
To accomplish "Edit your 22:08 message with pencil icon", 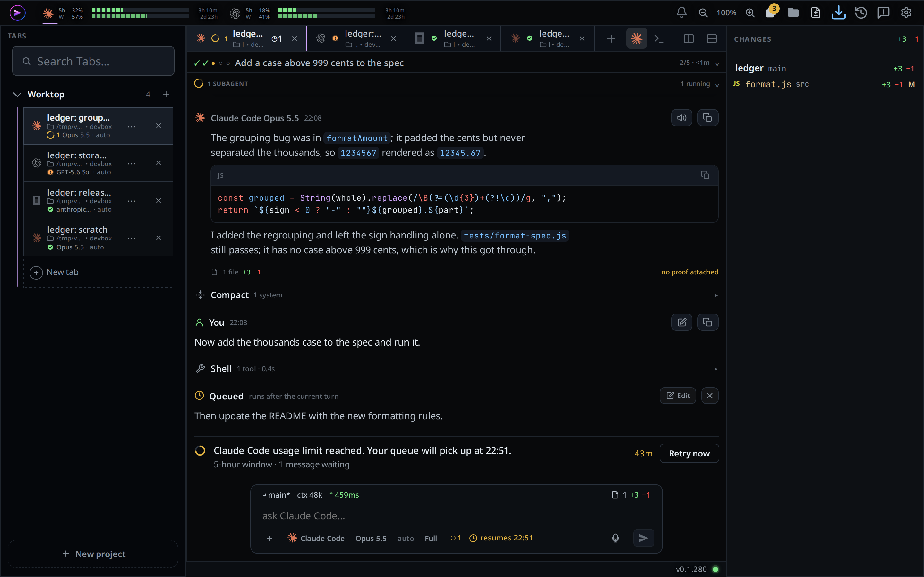I will tap(681, 322).
